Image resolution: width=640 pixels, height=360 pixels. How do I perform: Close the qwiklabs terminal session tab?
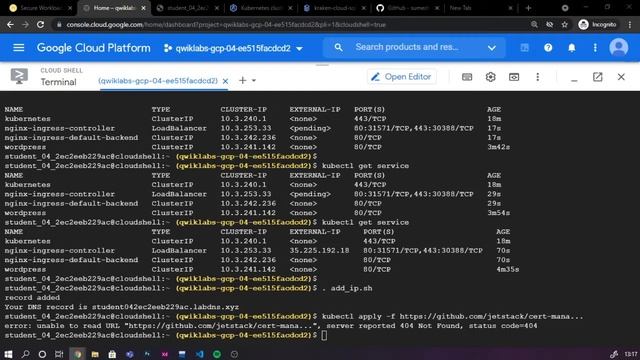click(225, 81)
